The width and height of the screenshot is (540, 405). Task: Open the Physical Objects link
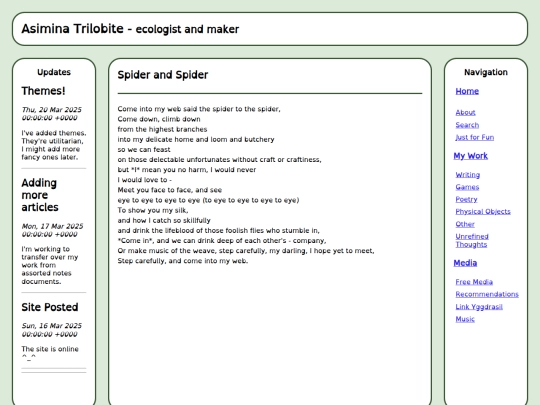(x=483, y=211)
